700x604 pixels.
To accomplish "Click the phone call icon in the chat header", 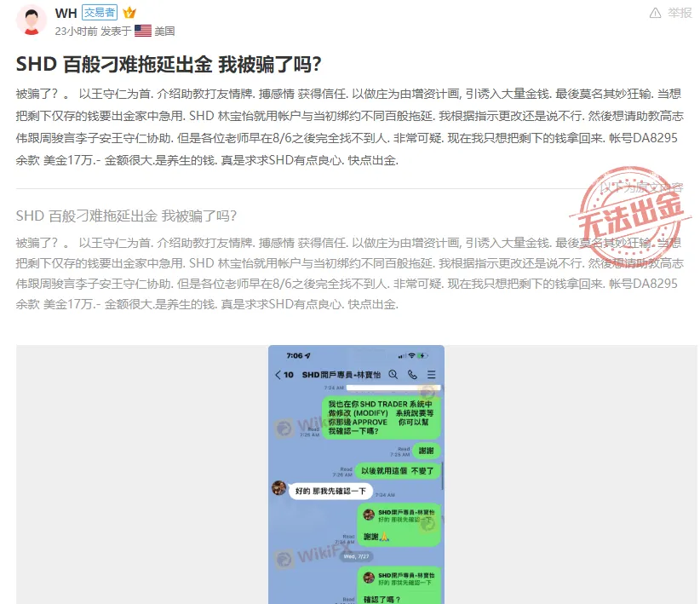I will click(x=412, y=374).
